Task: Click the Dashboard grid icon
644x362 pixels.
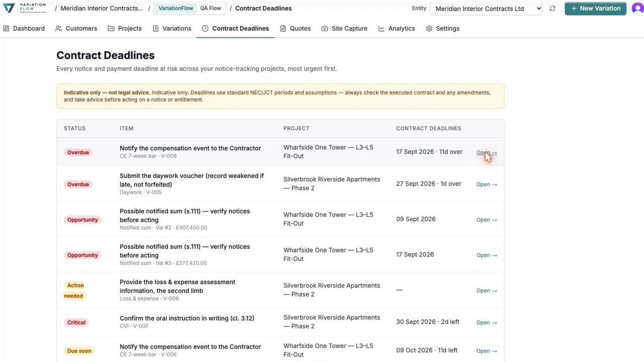Action: (6, 29)
